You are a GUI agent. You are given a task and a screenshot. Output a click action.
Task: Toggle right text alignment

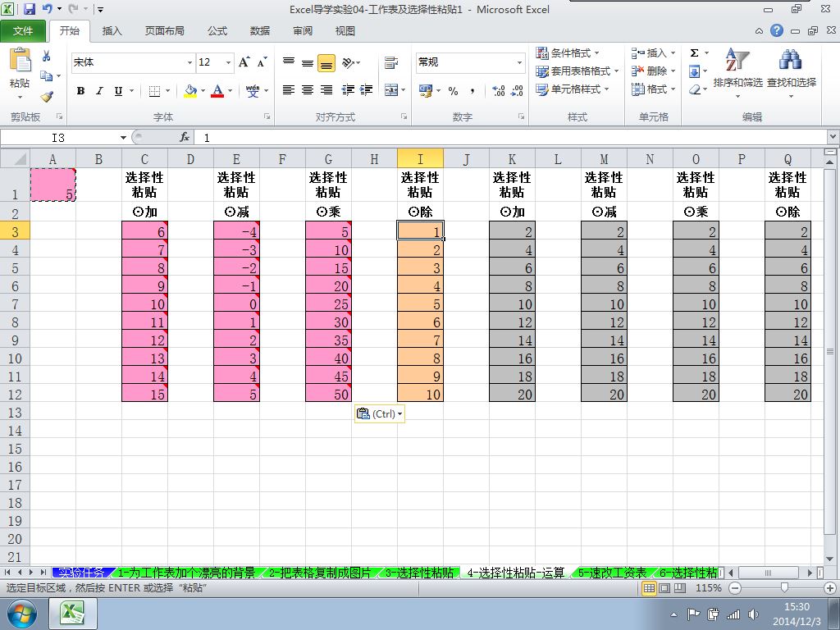click(x=326, y=90)
